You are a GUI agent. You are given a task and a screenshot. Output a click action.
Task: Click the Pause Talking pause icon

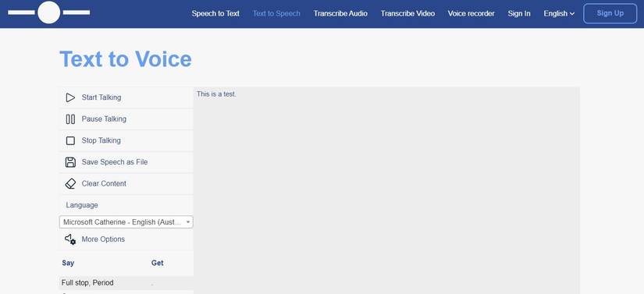click(70, 119)
